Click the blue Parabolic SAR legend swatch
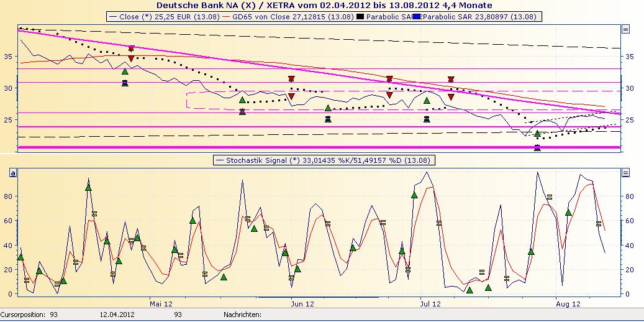The height and width of the screenshot is (322, 644). [418, 17]
